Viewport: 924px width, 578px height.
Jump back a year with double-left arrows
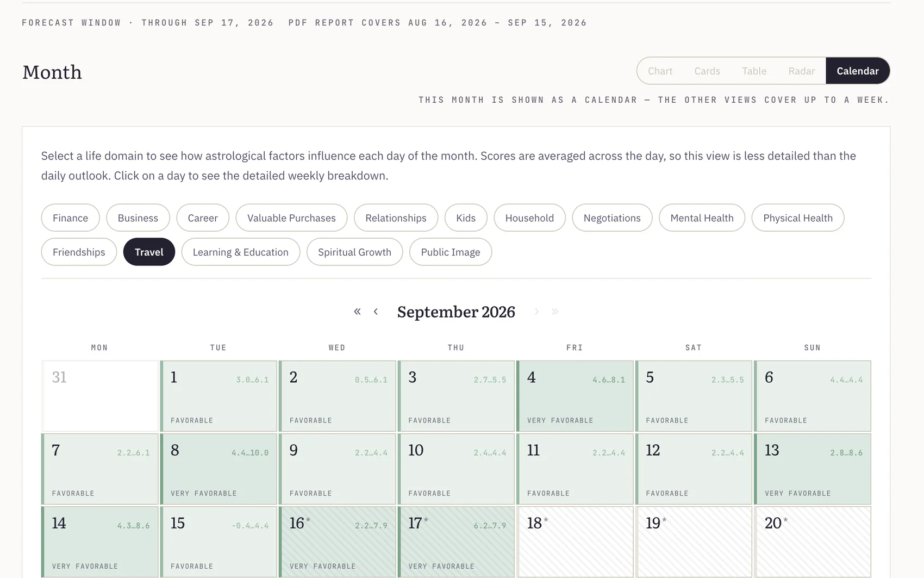coord(357,312)
